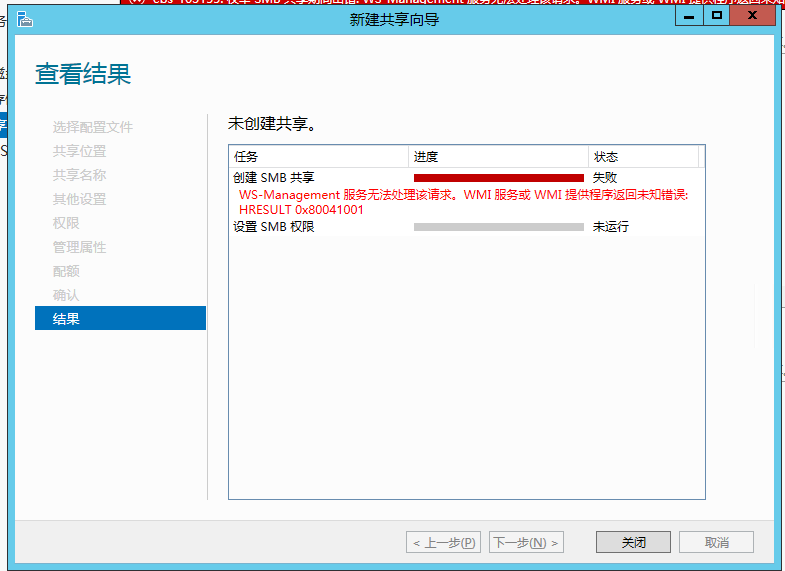
Task: Select the 设置 SMB 权限 task text
Action: coord(274,226)
